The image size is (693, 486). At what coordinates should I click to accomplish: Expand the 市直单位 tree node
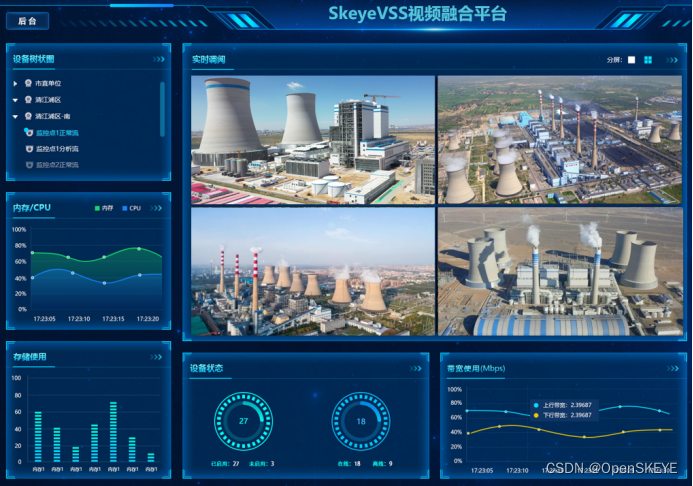tap(15, 83)
